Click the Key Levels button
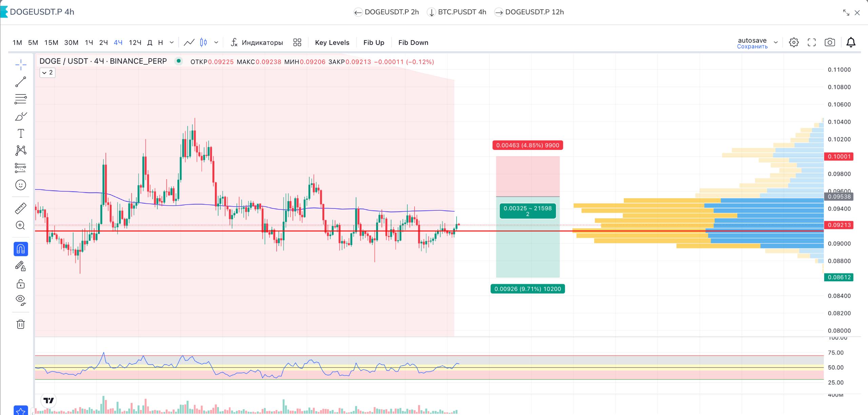This screenshot has width=868, height=415. click(x=332, y=42)
